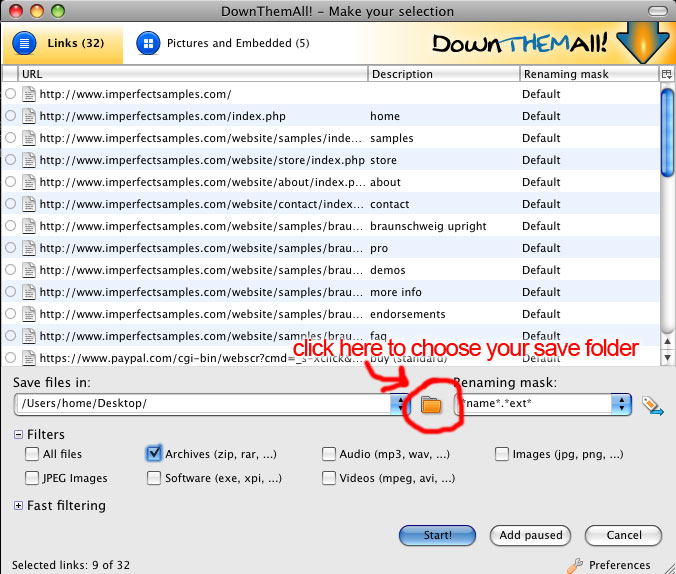Click the scrollbar down arrow
The image size is (676, 574).
point(667,357)
